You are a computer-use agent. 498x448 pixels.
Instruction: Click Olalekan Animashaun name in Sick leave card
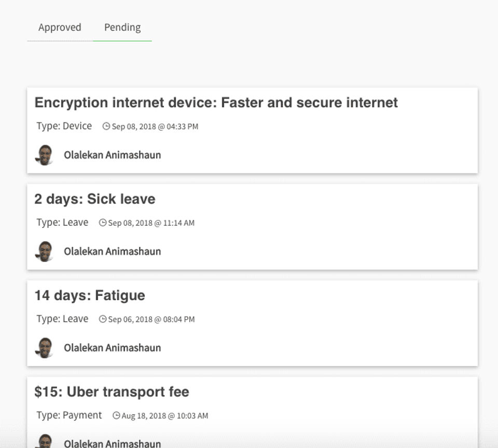point(113,251)
